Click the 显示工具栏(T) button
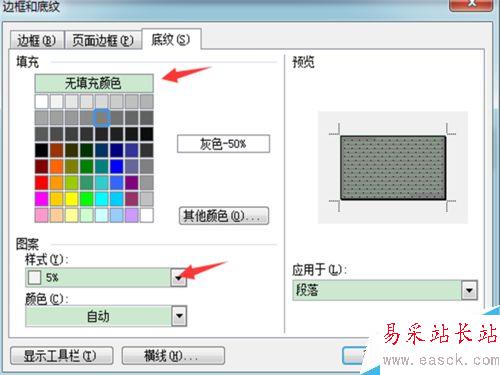 (62, 356)
